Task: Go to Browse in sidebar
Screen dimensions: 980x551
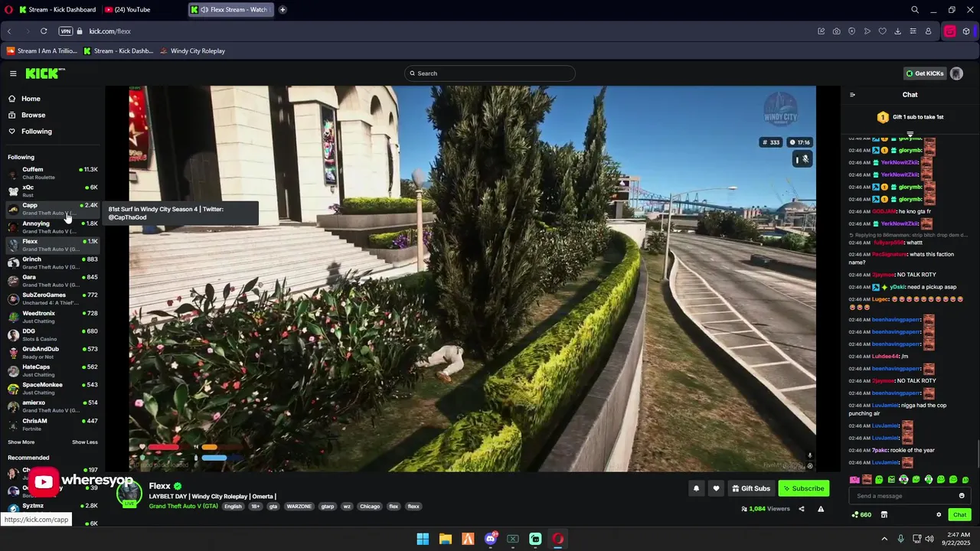Action: (27, 115)
